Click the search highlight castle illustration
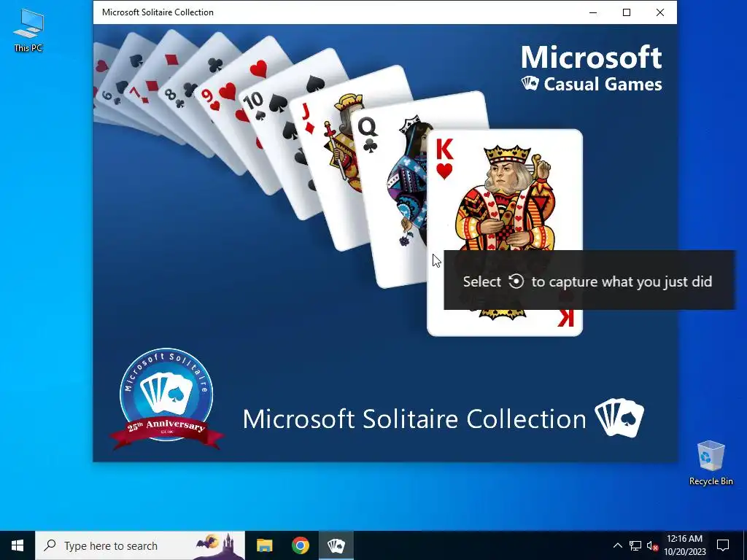The height and width of the screenshot is (560, 747). point(219,545)
